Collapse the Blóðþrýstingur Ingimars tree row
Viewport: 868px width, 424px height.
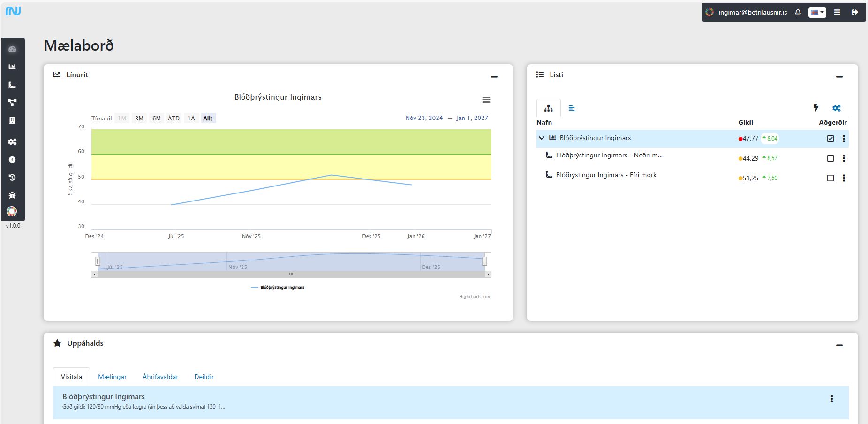point(542,138)
